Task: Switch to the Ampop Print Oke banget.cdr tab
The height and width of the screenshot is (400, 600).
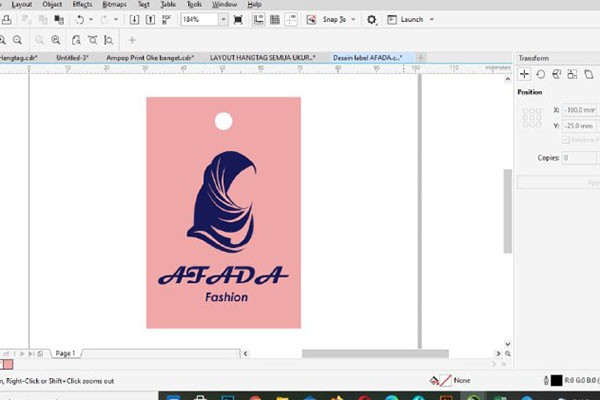Action: tap(150, 58)
